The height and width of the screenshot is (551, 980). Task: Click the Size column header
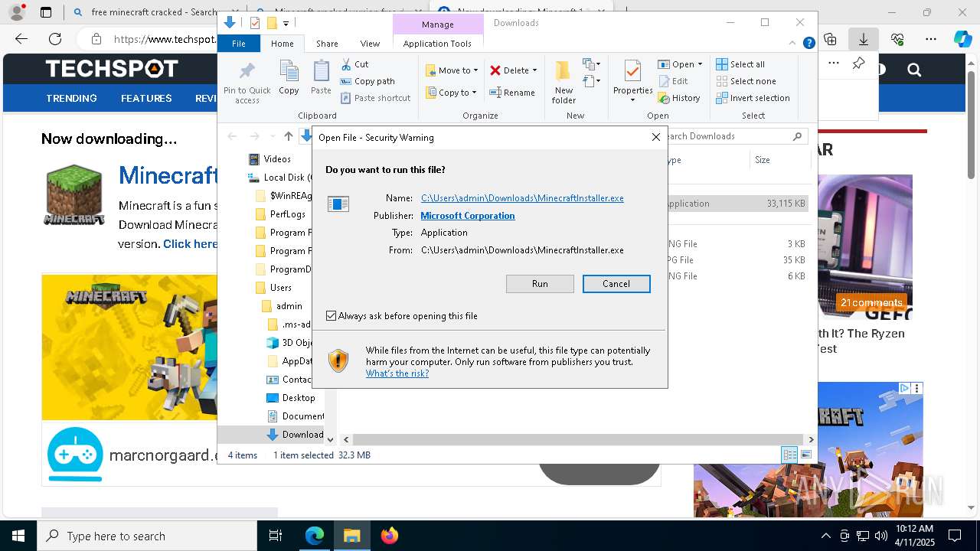[779, 160]
